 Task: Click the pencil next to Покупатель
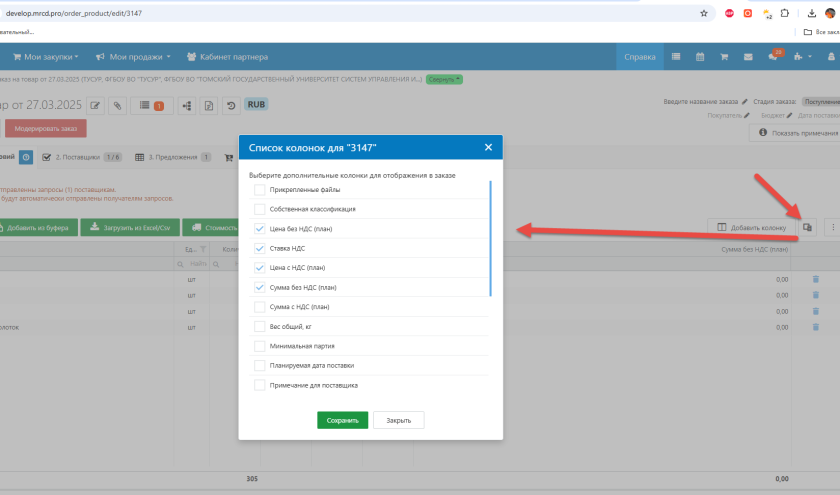tap(747, 115)
